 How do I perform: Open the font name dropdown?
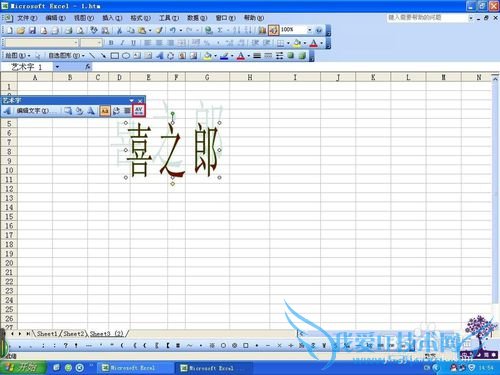[x=76, y=43]
